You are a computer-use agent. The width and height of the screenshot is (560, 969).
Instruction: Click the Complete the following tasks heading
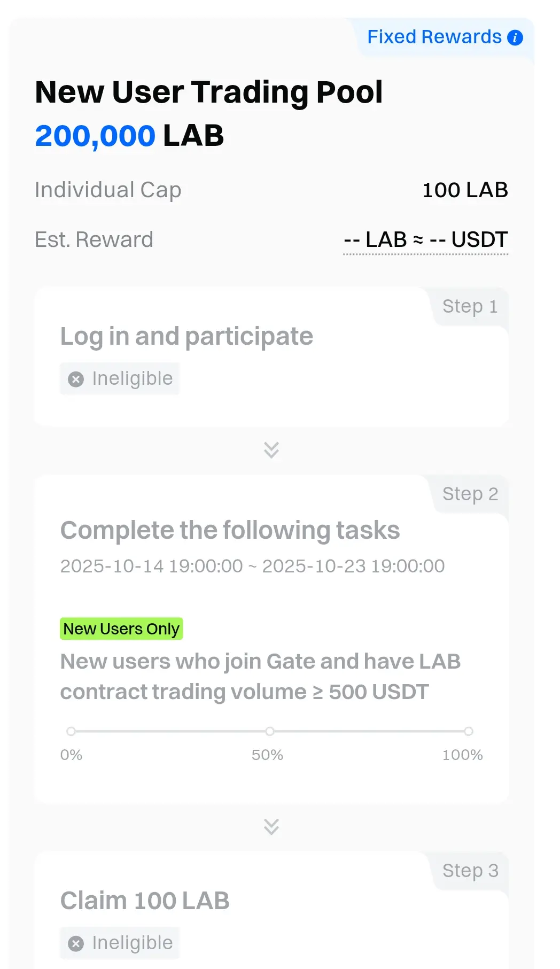pyautogui.click(x=230, y=531)
